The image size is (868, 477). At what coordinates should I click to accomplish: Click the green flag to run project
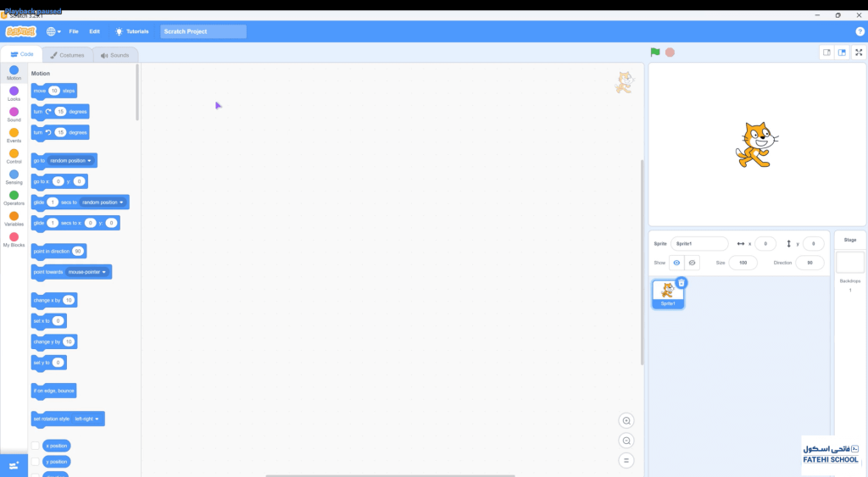tap(655, 53)
